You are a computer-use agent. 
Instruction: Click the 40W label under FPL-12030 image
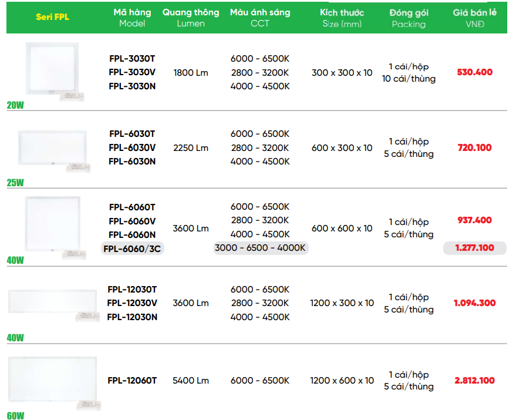(x=15, y=338)
